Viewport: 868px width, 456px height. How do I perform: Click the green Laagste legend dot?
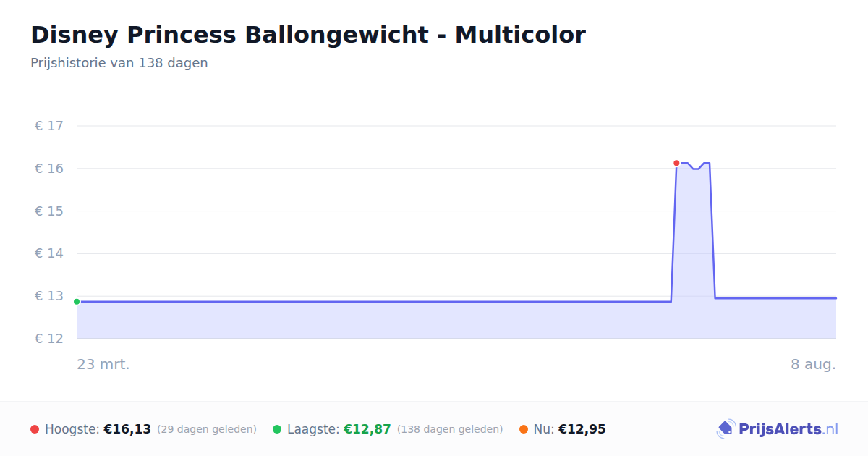pos(277,429)
